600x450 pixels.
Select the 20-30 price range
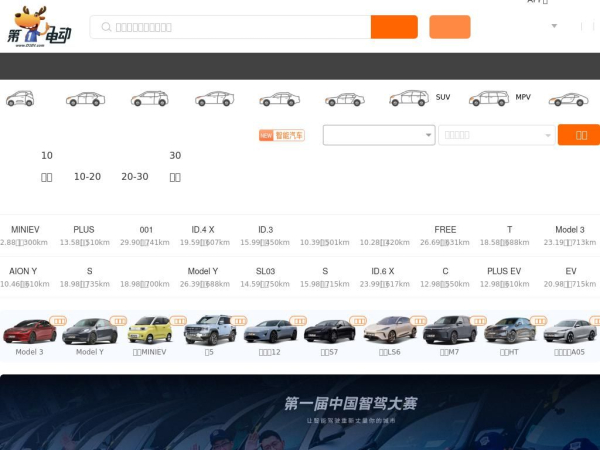coord(135,177)
